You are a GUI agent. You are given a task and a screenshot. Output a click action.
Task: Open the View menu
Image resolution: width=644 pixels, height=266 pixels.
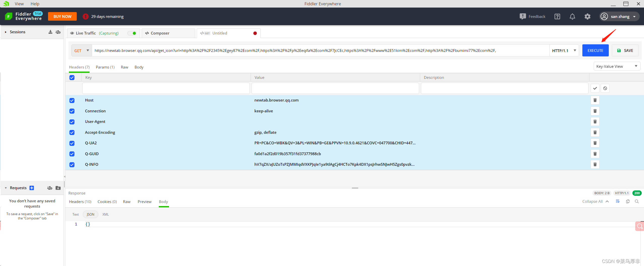click(x=19, y=4)
